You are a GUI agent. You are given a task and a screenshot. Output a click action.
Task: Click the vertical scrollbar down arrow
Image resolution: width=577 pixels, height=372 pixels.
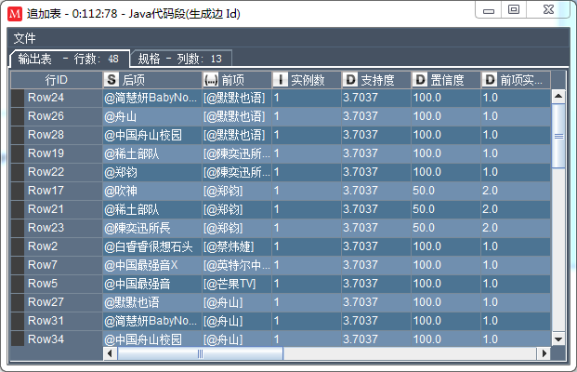click(x=558, y=339)
